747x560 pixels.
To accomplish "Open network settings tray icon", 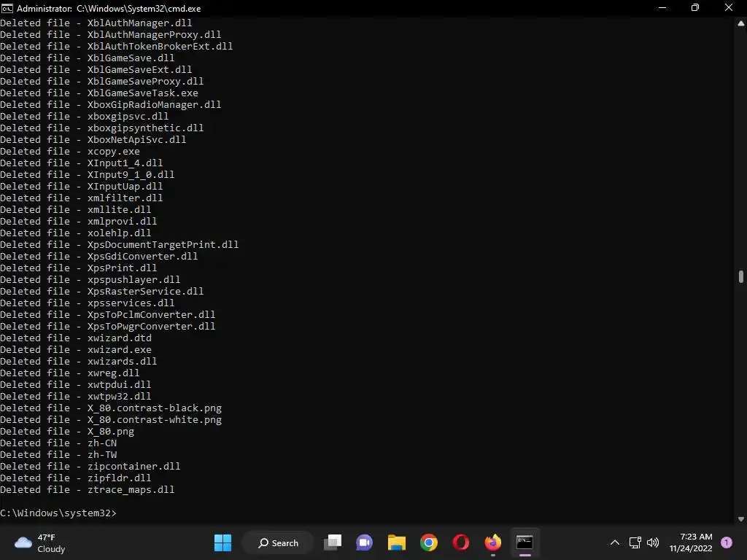I will coord(635,542).
